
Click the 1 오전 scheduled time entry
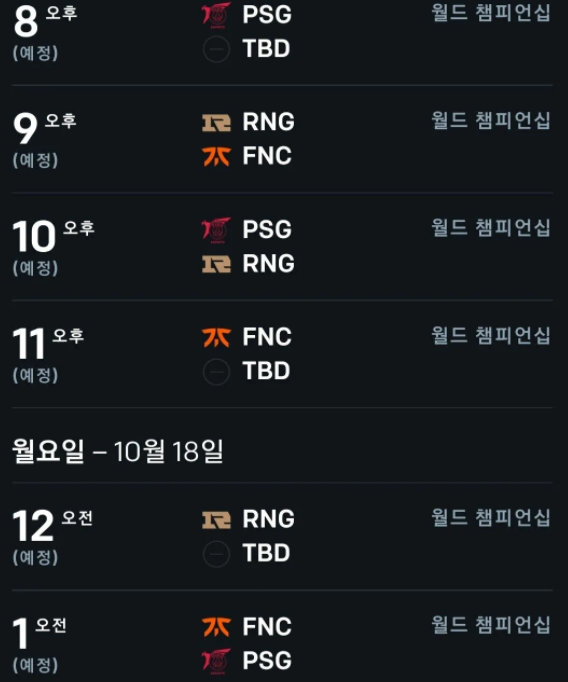click(x=39, y=645)
